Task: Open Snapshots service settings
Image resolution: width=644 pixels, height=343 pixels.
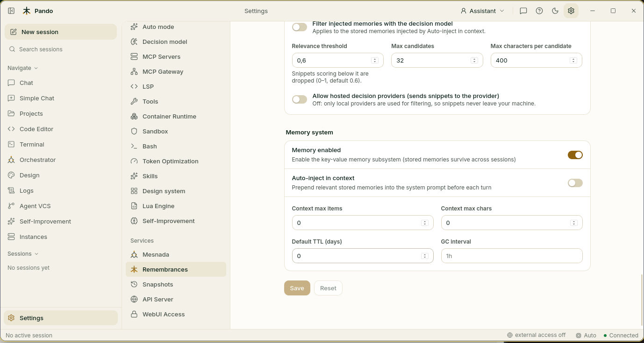Action: 176,284
